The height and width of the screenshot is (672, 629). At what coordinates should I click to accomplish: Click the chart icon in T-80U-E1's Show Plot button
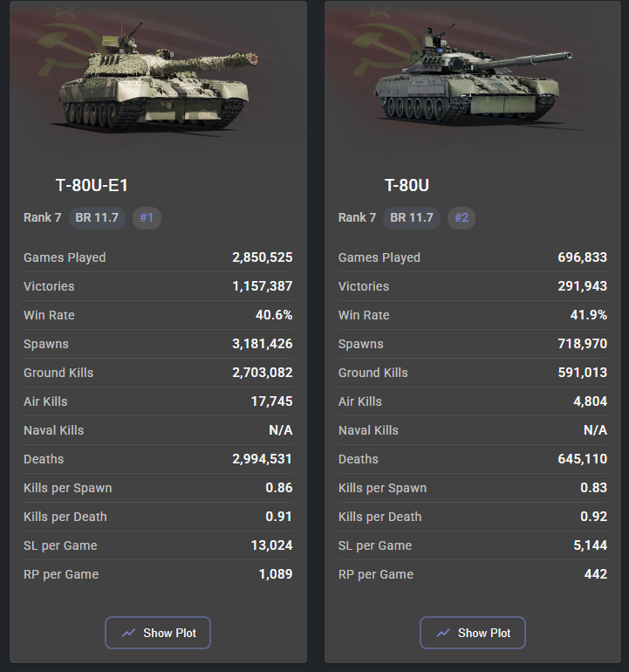pos(128,633)
